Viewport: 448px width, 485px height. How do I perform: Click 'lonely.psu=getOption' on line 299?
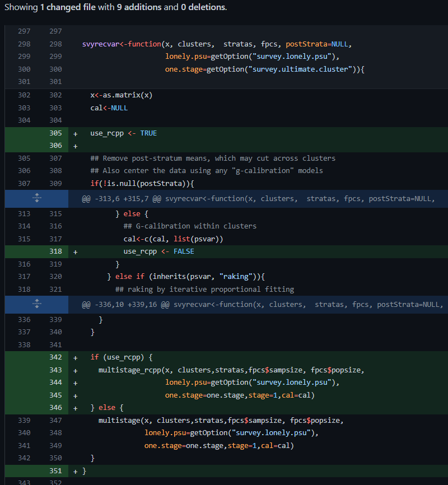252,57
